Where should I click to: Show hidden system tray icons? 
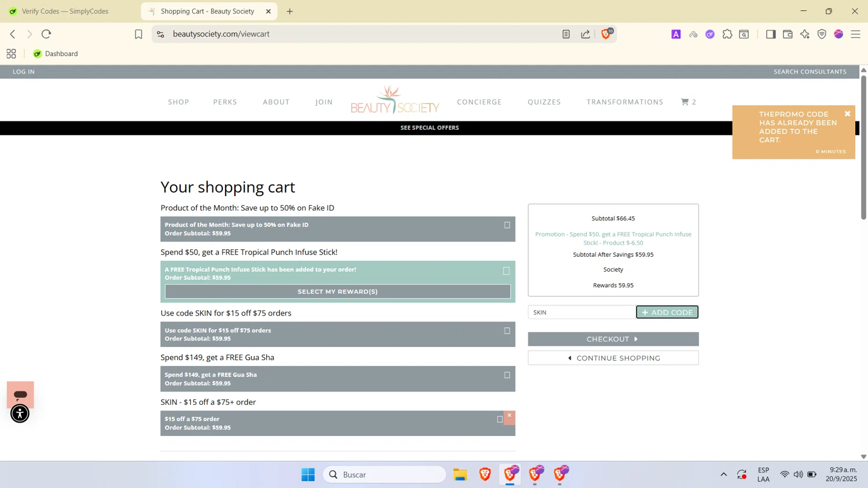point(723,474)
